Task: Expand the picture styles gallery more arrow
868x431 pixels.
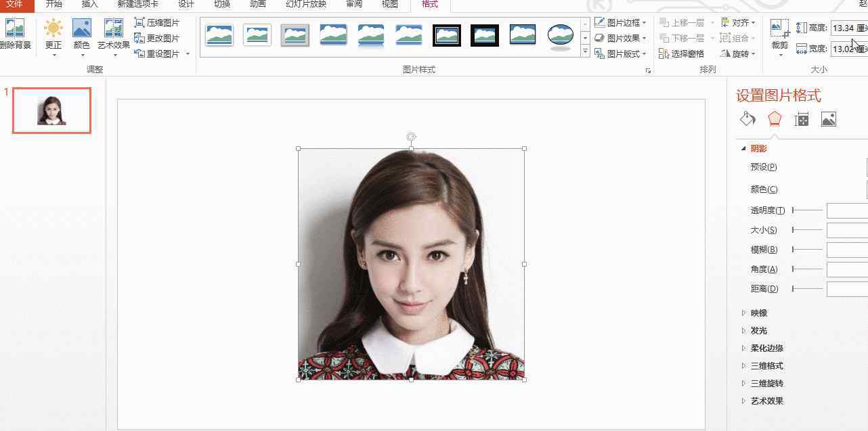Action: tap(586, 52)
